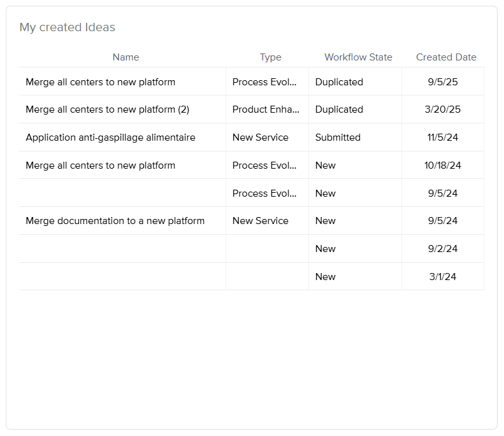Click the 9/5/25 date cell
504x436 pixels.
[443, 82]
